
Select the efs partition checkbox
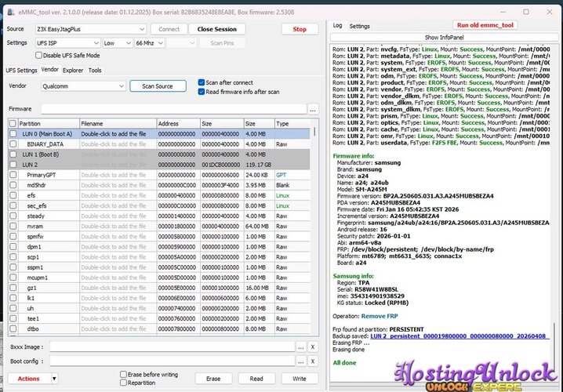point(12,195)
